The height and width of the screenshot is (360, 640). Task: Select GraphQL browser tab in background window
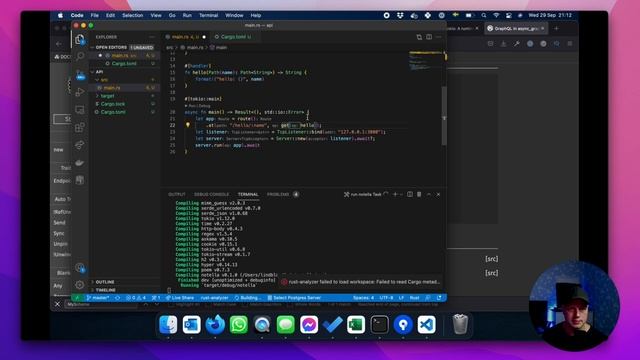coord(515,29)
